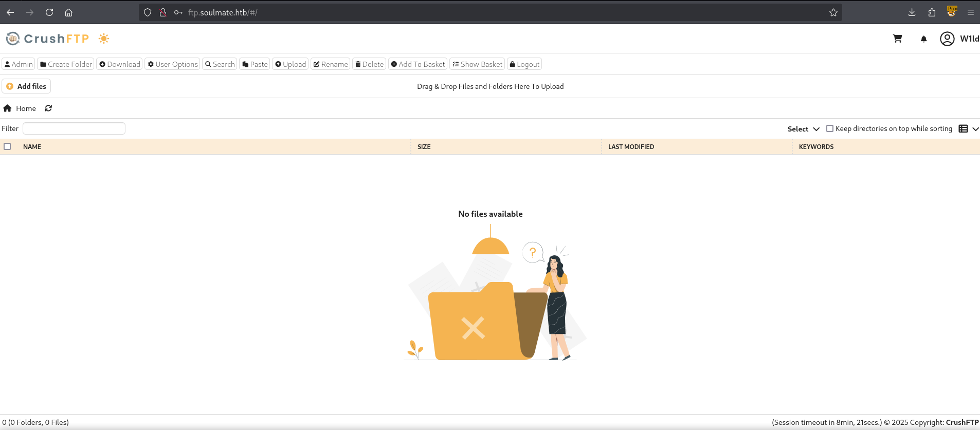
Task: Go to the Home breadcrumb
Action: coord(26,108)
